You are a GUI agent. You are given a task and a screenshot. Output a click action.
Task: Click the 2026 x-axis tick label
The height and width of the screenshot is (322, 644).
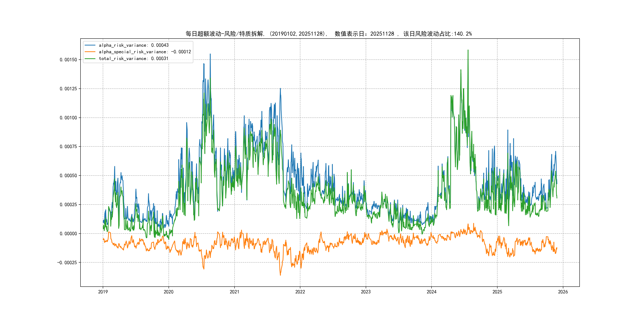(x=563, y=292)
